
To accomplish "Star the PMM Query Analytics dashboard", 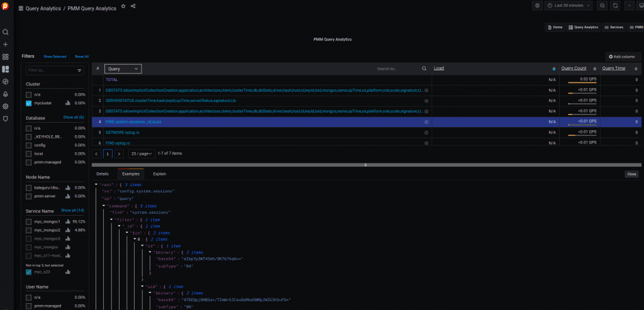I will pyautogui.click(x=123, y=6).
